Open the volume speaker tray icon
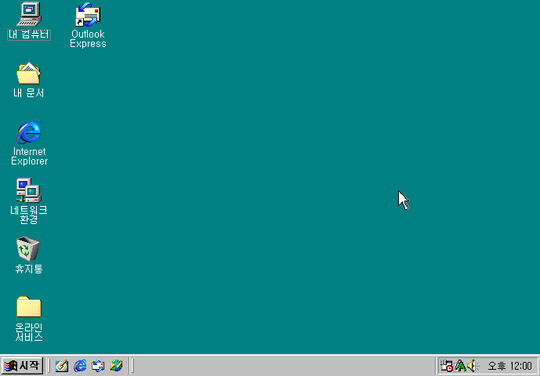This screenshot has height=376, width=540. click(472, 366)
